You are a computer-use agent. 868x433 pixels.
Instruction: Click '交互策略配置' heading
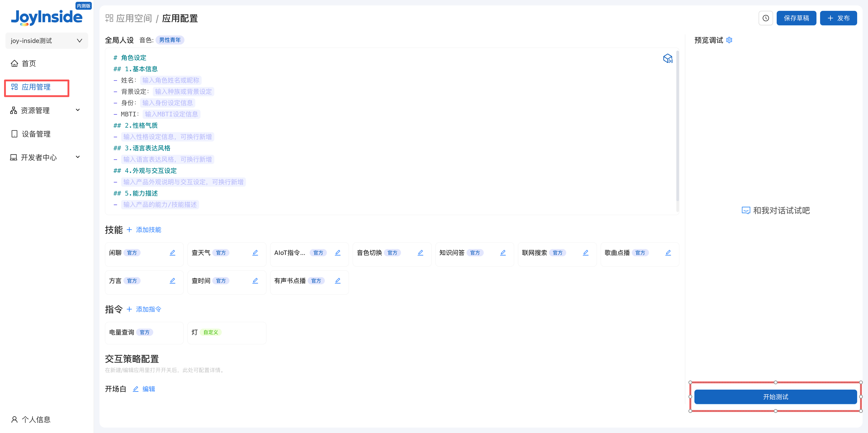click(x=132, y=359)
